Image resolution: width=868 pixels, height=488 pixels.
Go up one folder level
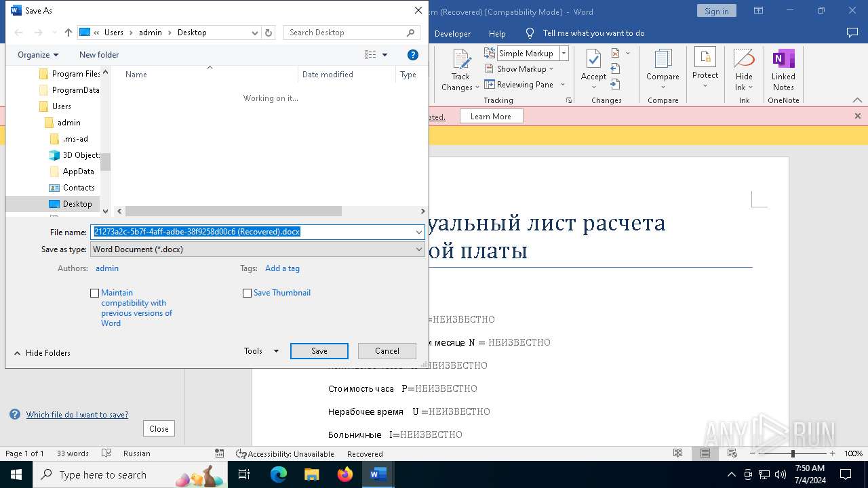[68, 33]
